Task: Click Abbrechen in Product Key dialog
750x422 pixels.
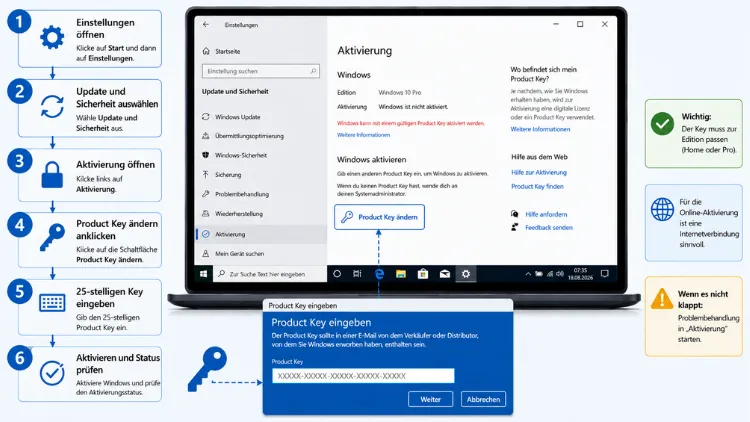Action: [x=483, y=399]
